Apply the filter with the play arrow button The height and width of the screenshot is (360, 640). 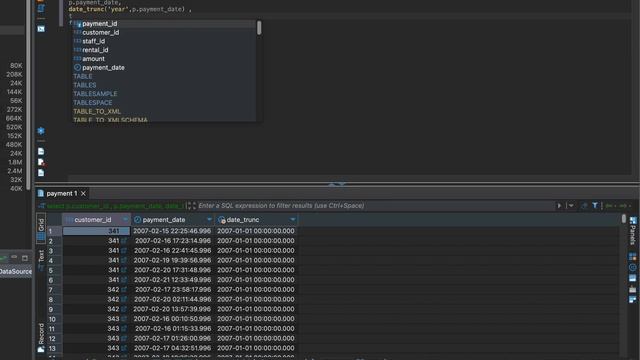559,206
